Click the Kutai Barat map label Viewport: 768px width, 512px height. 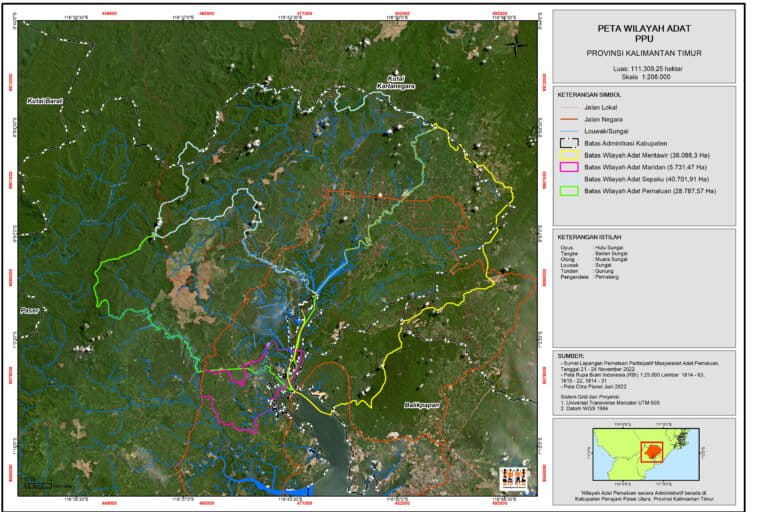pyautogui.click(x=46, y=101)
